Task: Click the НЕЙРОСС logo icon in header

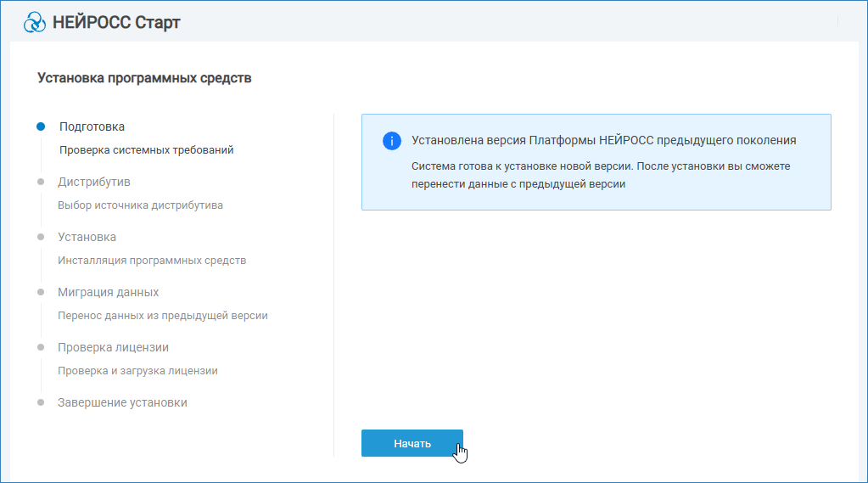Action: (35, 22)
